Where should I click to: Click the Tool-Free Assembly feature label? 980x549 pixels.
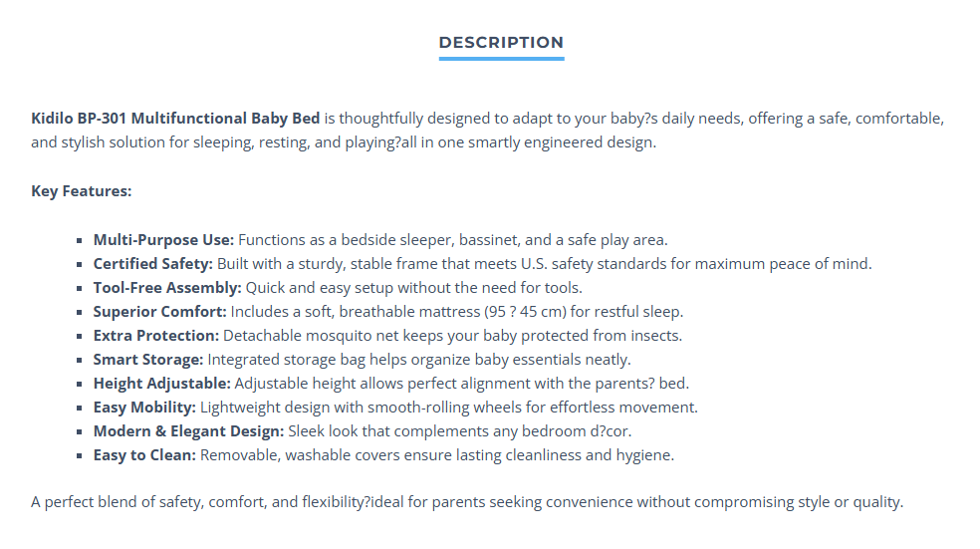click(167, 288)
